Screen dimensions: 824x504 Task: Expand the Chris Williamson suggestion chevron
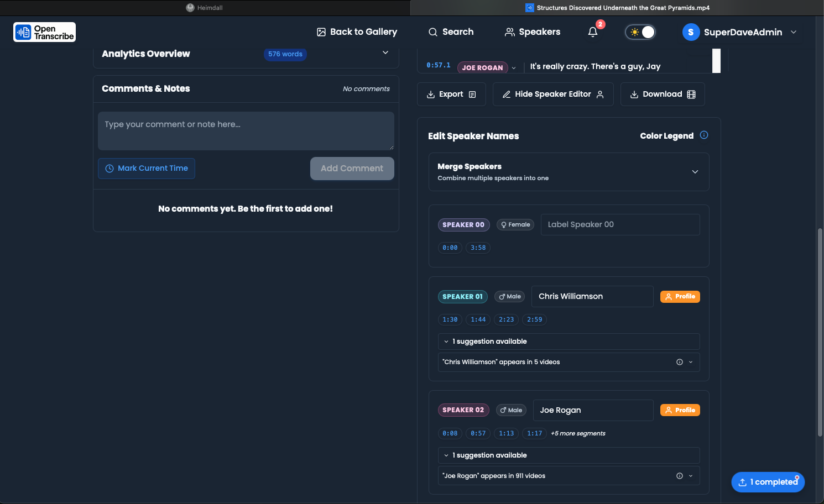(691, 363)
